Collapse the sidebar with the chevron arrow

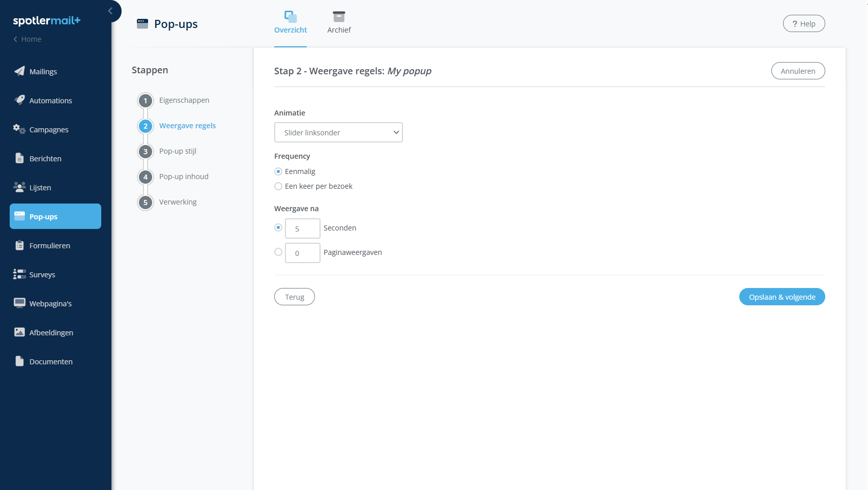coord(110,11)
